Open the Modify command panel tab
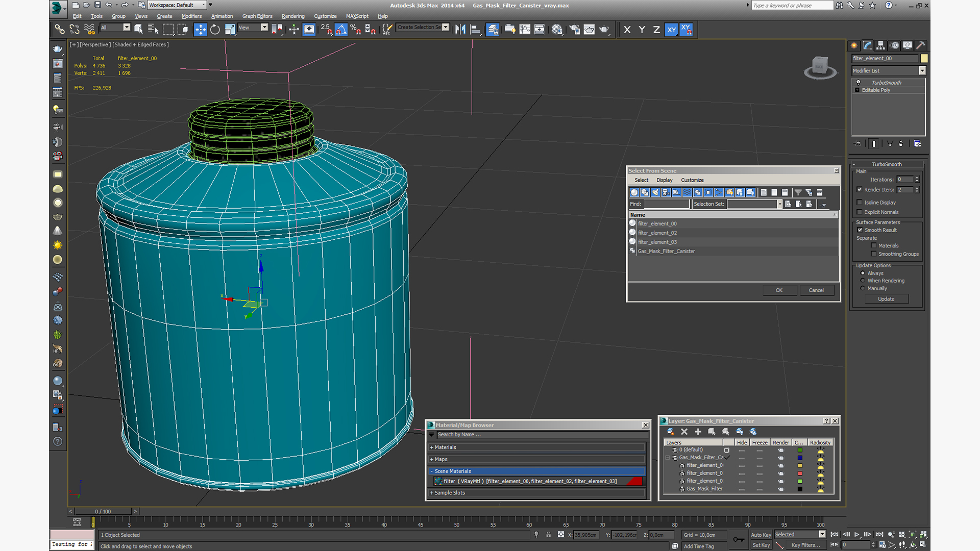 pyautogui.click(x=868, y=45)
